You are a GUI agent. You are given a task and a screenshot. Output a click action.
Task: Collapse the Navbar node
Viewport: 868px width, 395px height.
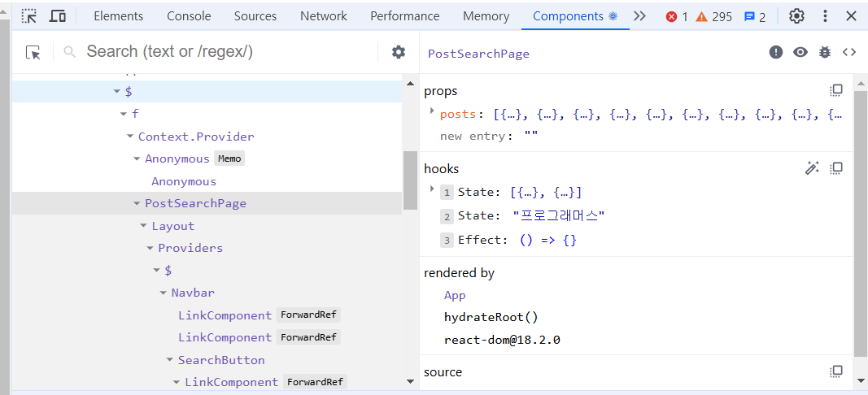click(164, 293)
